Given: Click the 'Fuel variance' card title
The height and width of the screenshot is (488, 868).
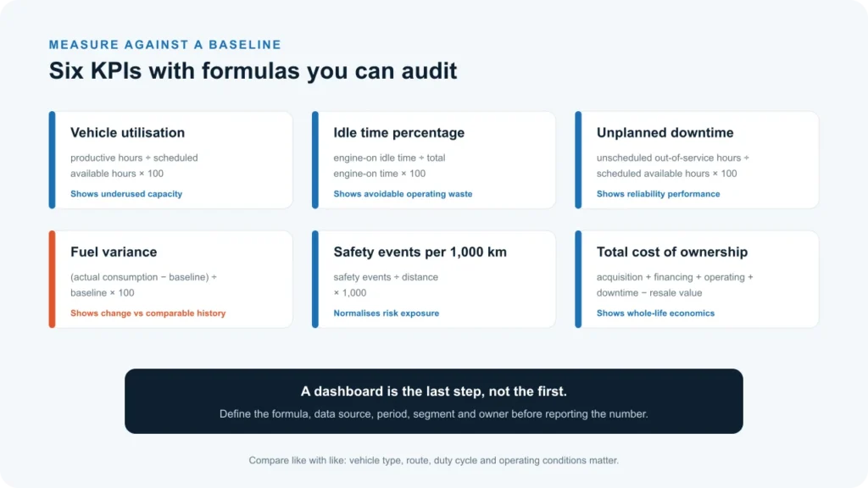Looking at the screenshot, I should (x=114, y=252).
